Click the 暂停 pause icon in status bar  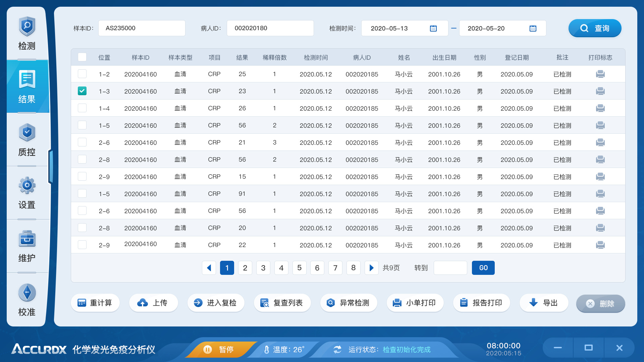(x=208, y=349)
